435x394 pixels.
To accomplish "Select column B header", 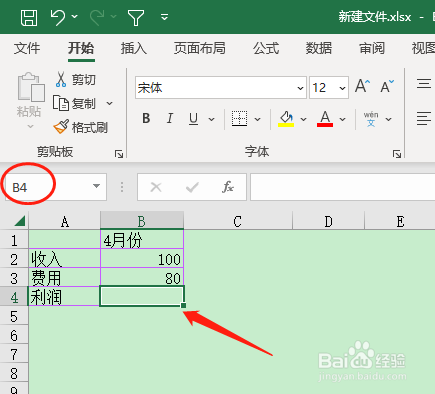I will tap(142, 221).
